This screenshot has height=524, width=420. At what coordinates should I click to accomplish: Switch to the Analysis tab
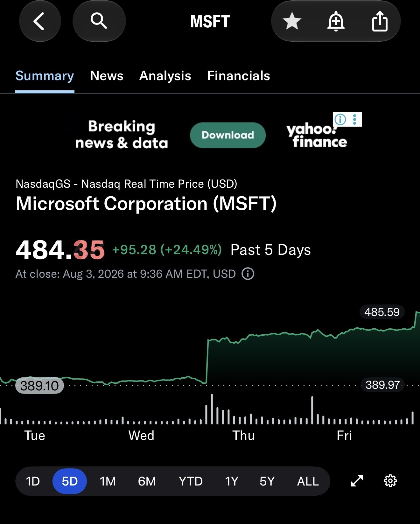165,76
